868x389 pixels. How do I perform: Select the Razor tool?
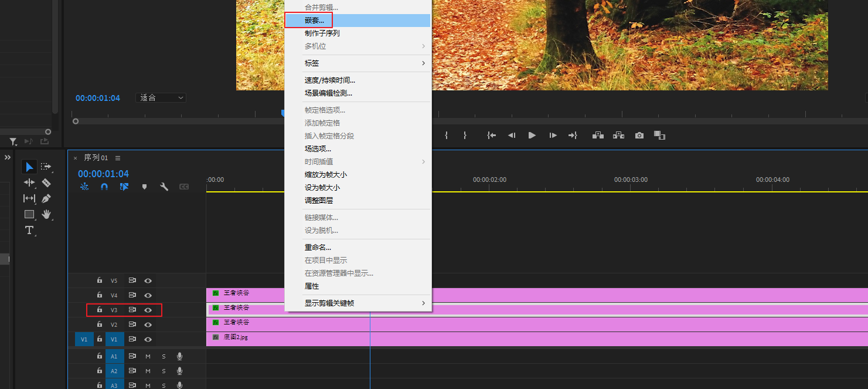click(46, 182)
